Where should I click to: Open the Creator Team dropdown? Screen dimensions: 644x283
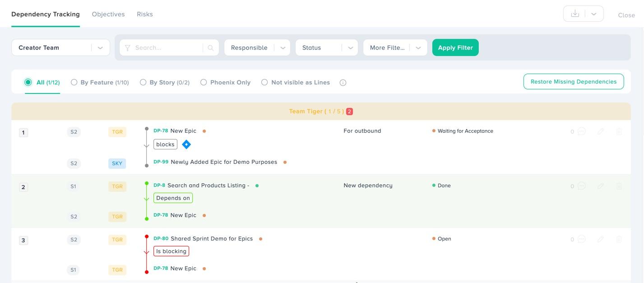pyautogui.click(x=60, y=48)
